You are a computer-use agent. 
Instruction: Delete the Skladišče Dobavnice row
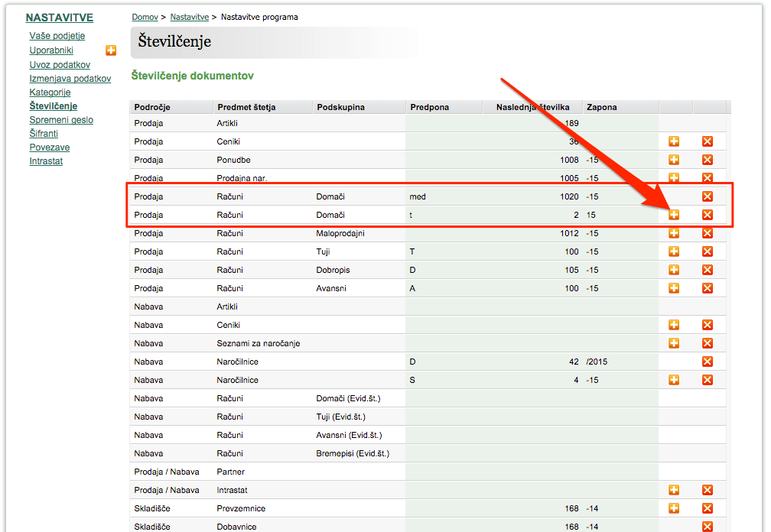tap(707, 527)
